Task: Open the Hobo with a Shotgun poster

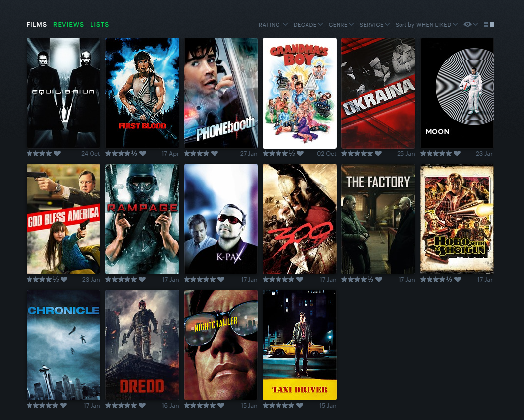Action: pyautogui.click(x=457, y=219)
